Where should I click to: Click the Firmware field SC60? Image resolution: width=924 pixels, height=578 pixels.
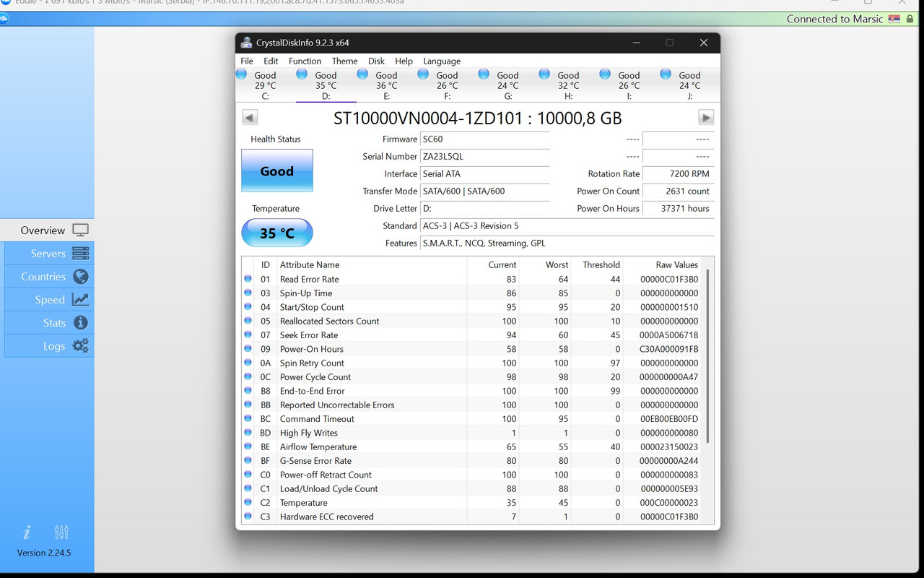click(485, 139)
